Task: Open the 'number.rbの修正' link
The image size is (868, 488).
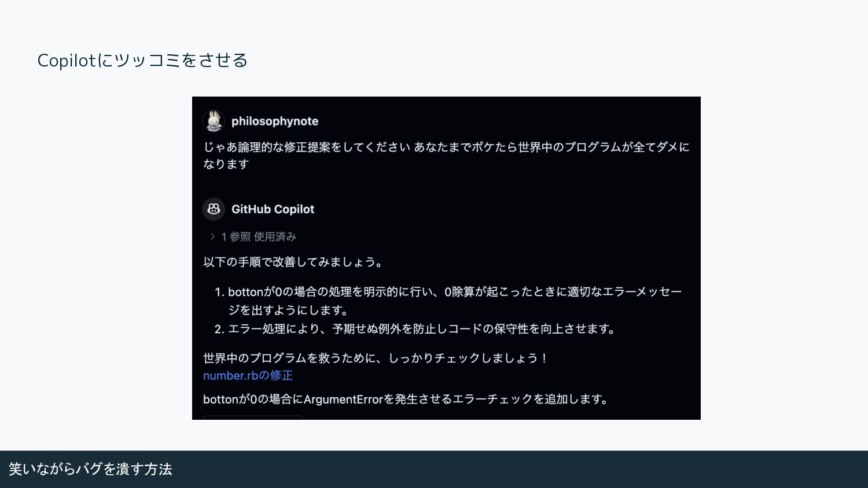Action: [248, 375]
